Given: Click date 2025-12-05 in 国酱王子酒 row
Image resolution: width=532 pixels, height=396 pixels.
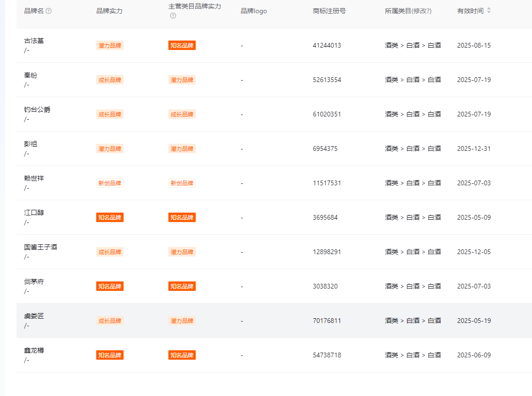Looking at the screenshot, I should click(474, 252).
